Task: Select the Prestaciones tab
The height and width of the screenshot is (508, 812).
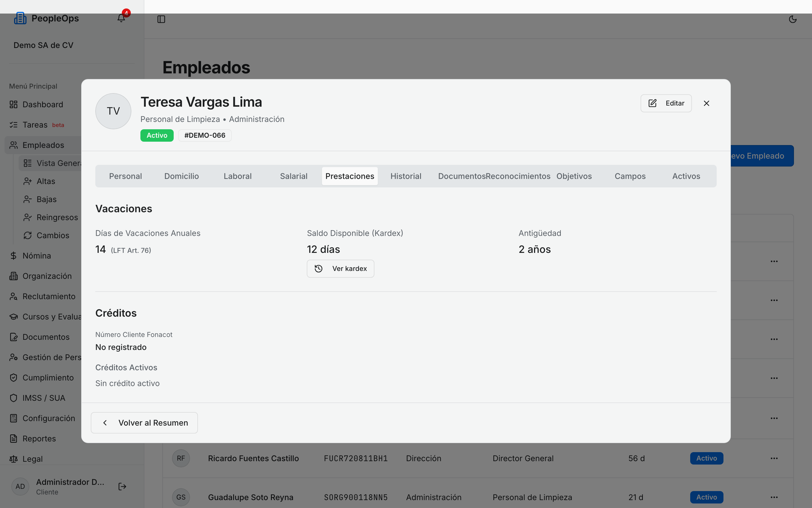Action: (x=350, y=176)
